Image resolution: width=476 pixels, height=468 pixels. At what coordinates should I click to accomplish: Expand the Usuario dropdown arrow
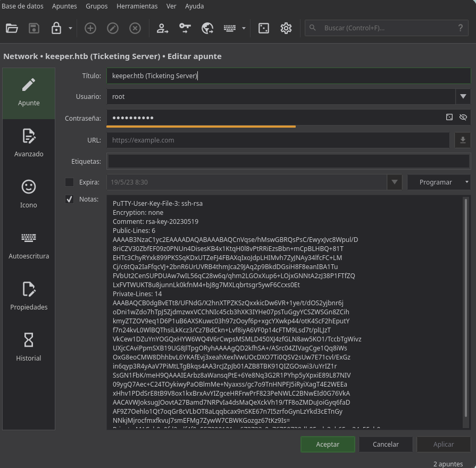tap(463, 96)
